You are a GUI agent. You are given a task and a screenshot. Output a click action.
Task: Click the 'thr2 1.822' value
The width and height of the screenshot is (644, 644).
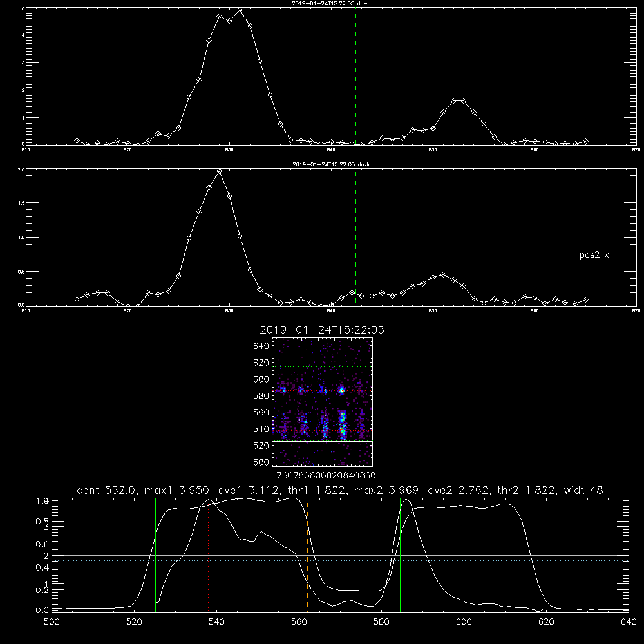(527, 490)
